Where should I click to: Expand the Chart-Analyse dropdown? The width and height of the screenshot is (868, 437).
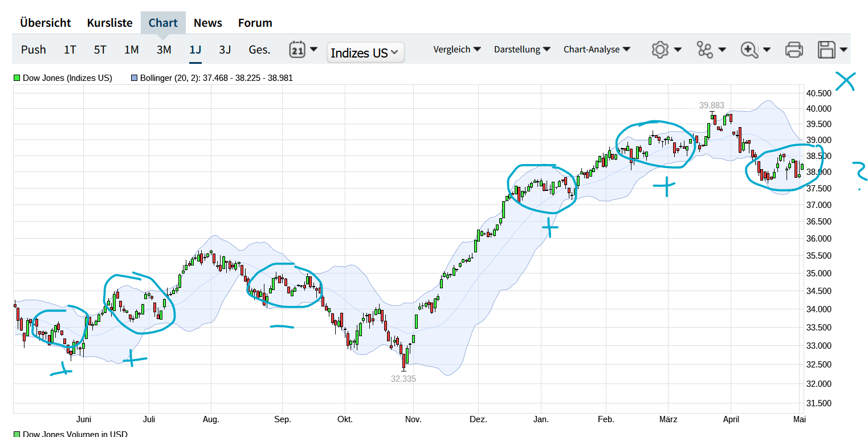click(597, 50)
